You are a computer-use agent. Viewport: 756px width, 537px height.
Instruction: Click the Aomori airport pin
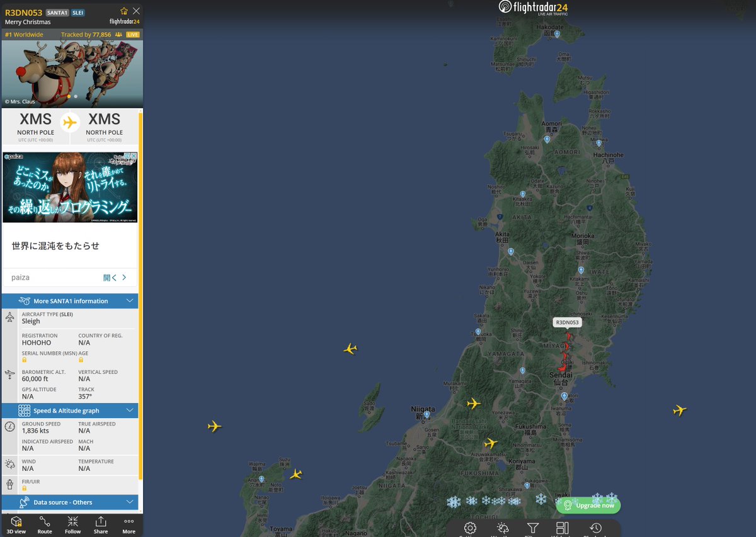(x=547, y=140)
